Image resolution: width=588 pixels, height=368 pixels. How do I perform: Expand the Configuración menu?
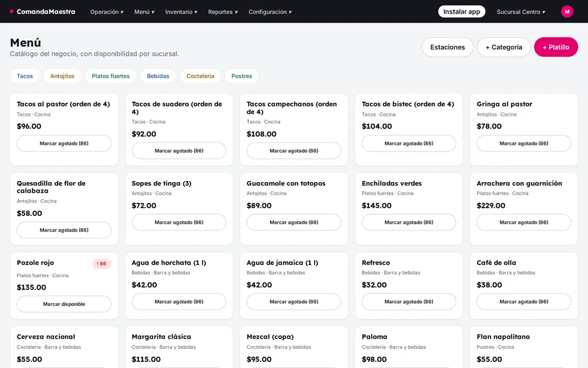(270, 12)
